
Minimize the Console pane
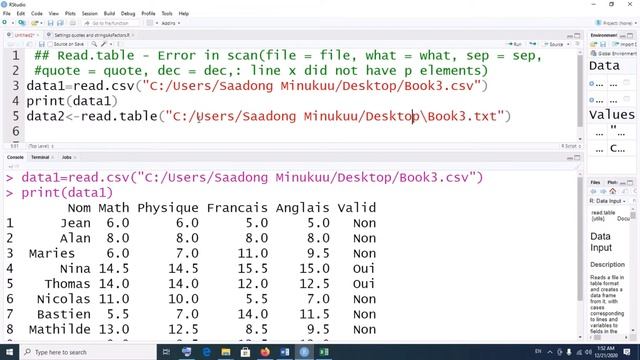tap(570, 158)
